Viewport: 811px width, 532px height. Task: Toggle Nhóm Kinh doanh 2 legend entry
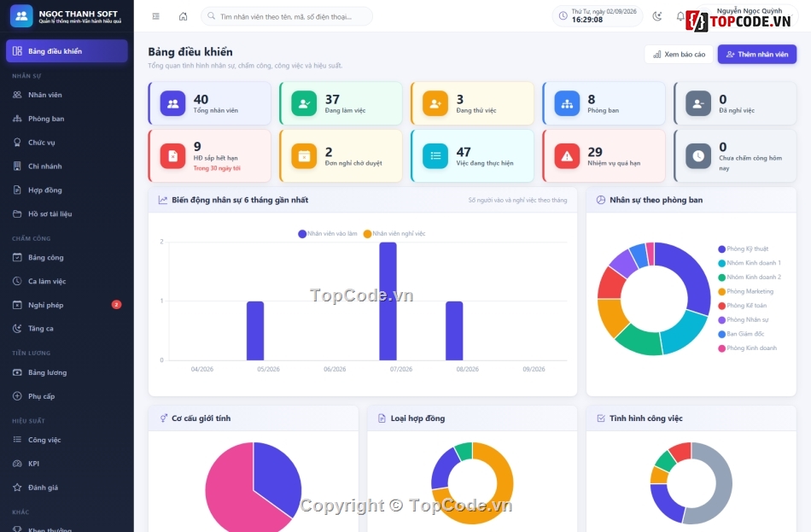(750, 278)
